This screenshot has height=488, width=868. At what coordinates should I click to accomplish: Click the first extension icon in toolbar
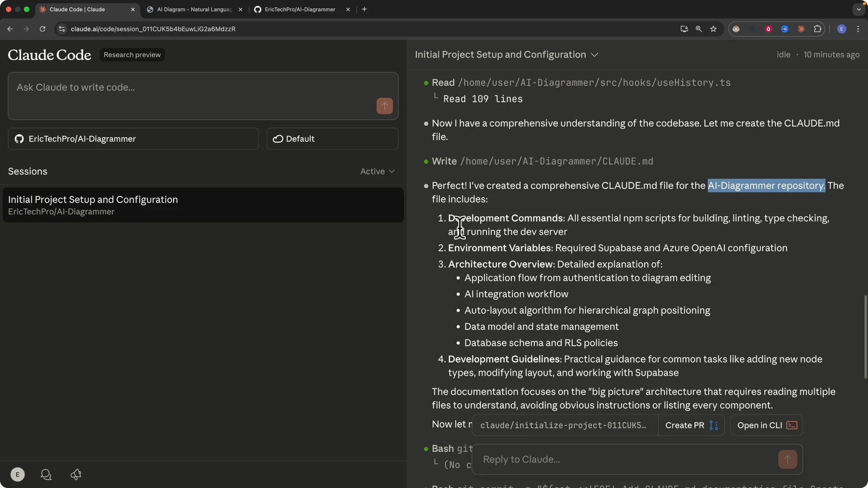coord(736,29)
